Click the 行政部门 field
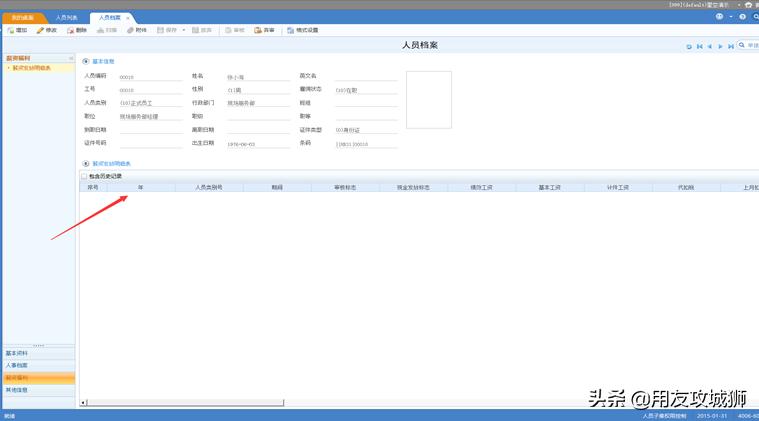The width and height of the screenshot is (759, 421). coord(258,103)
